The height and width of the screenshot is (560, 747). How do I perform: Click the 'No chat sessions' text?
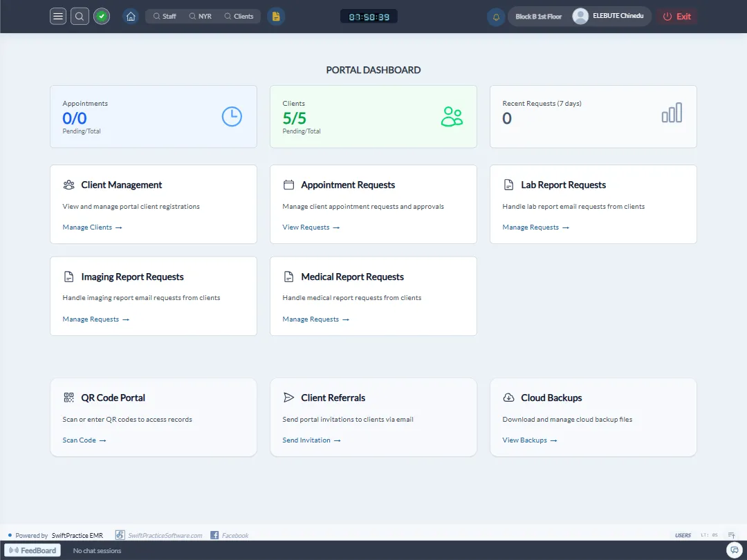(x=98, y=550)
